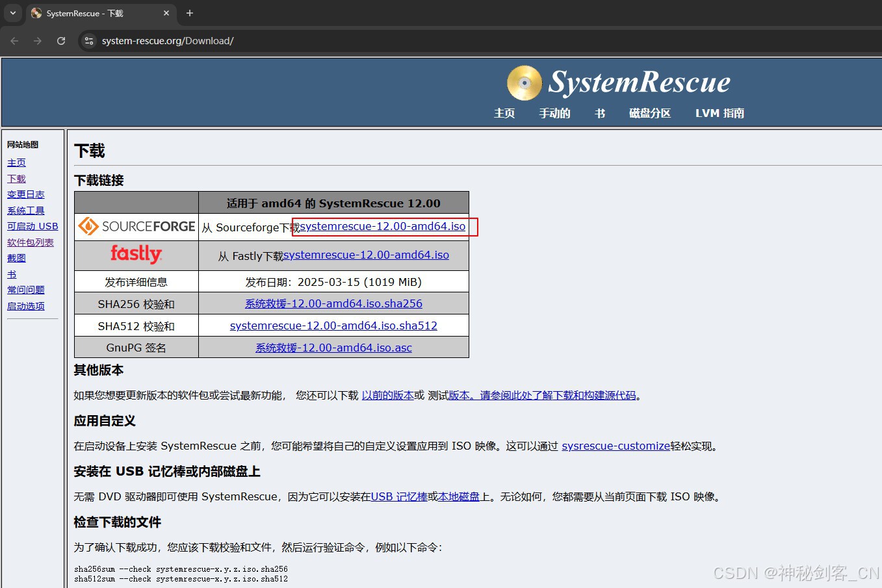The height and width of the screenshot is (588, 882).
Task: Click the SystemRescue CD logo in the header
Action: (x=524, y=83)
